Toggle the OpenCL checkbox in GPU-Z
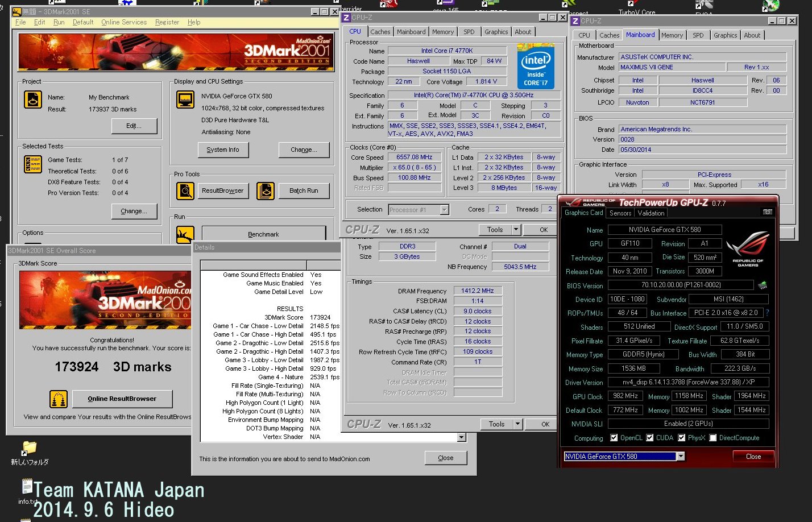 (614, 438)
